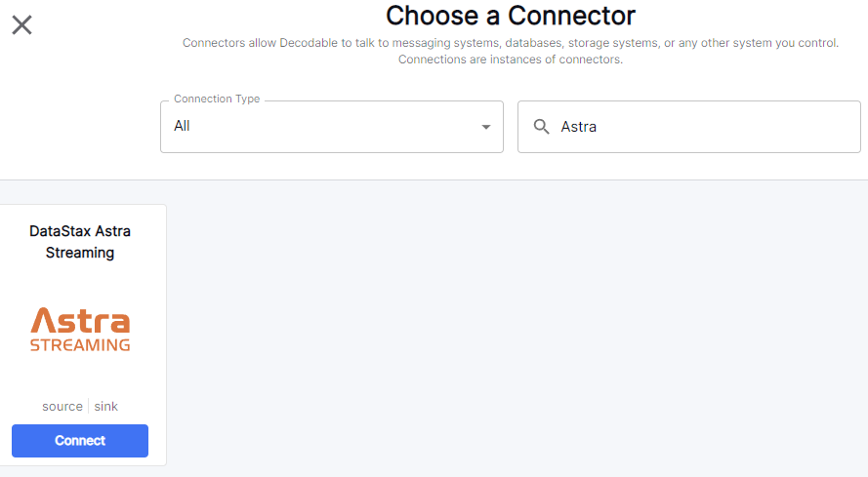Expand the Connection Type dropdown arrow

[486, 127]
